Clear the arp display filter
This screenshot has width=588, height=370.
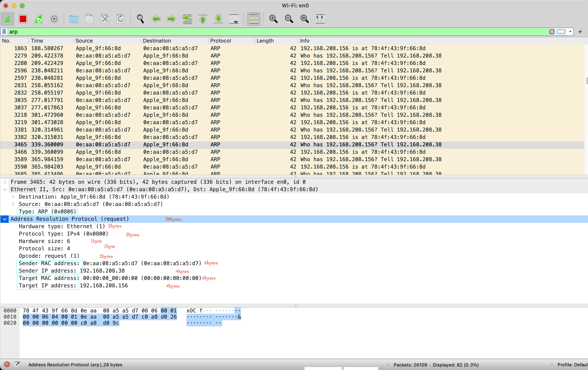(552, 31)
